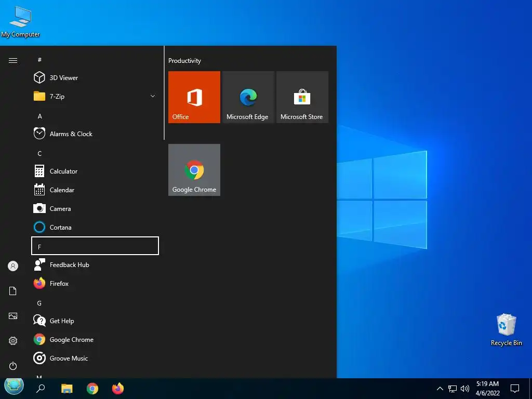Click the Productivity group title
The height and width of the screenshot is (399, 532).
click(x=184, y=61)
